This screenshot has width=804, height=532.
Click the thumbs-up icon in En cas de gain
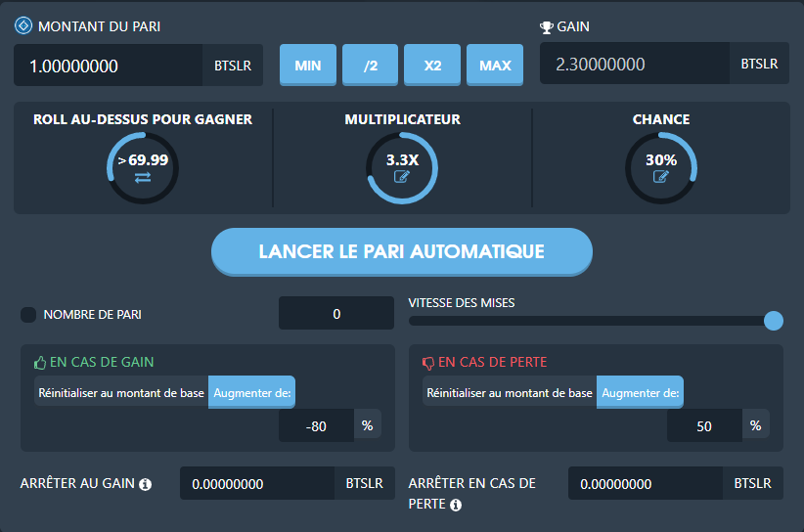[x=40, y=363]
